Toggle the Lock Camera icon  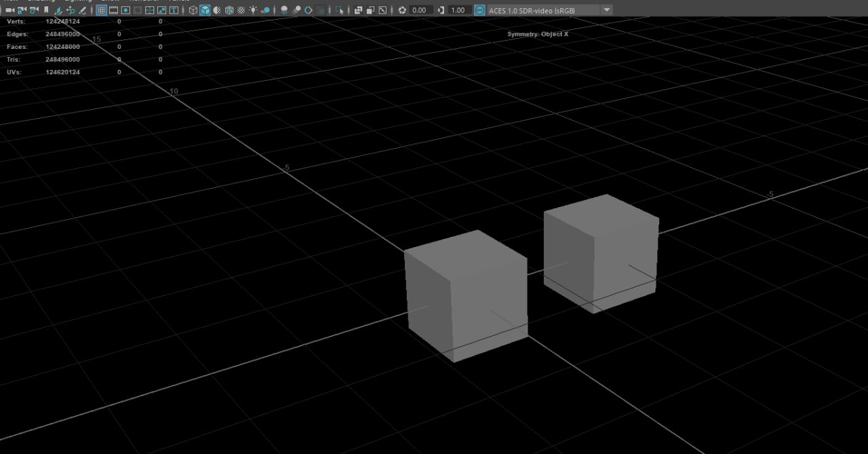click(x=21, y=10)
